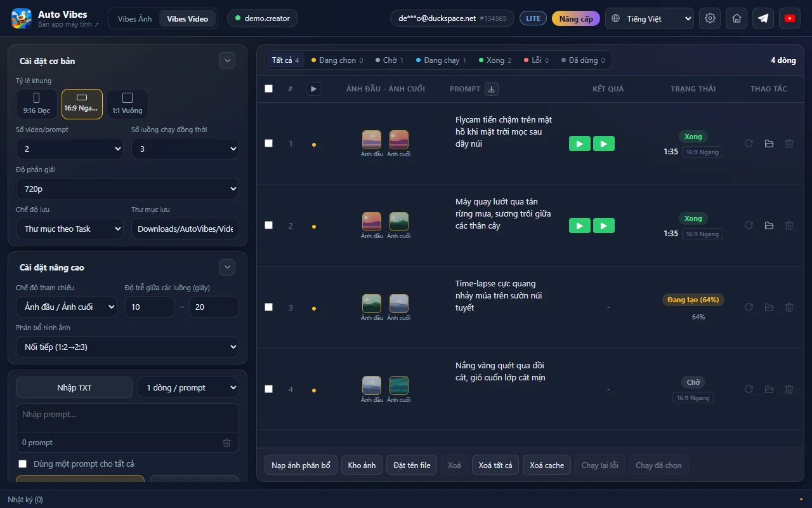Open the Chế độ lưu dropdown
Viewport: 812px width, 508px height.
tap(70, 229)
